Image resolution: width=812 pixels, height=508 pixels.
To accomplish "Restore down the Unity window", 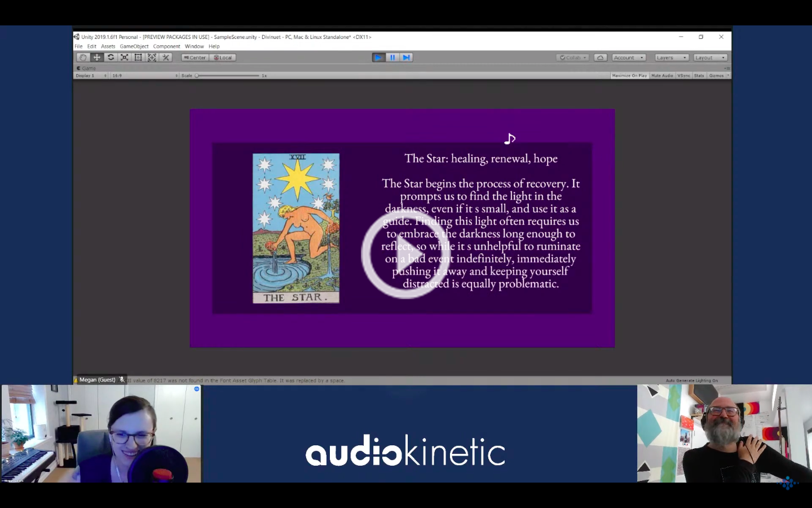I will [x=701, y=37].
